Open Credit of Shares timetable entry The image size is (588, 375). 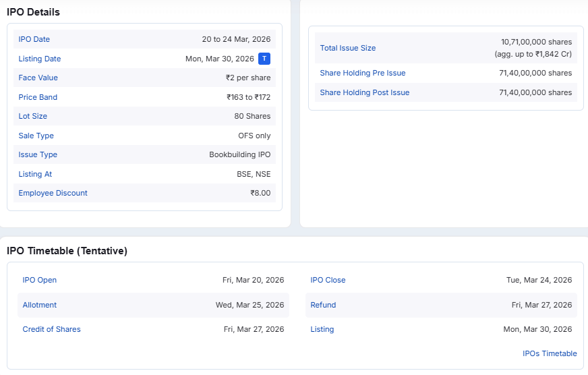click(51, 329)
